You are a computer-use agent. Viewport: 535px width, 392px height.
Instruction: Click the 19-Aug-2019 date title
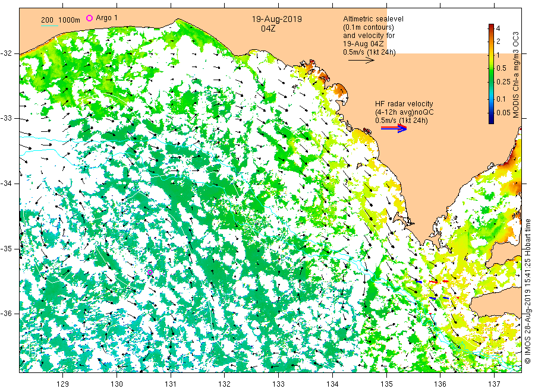pyautogui.click(x=276, y=19)
